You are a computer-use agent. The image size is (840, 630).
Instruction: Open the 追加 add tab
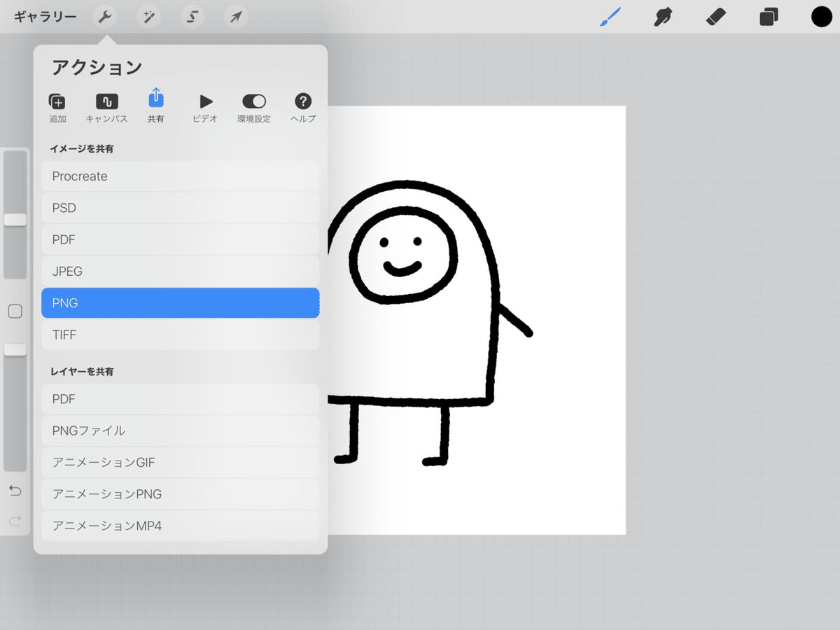pyautogui.click(x=57, y=108)
